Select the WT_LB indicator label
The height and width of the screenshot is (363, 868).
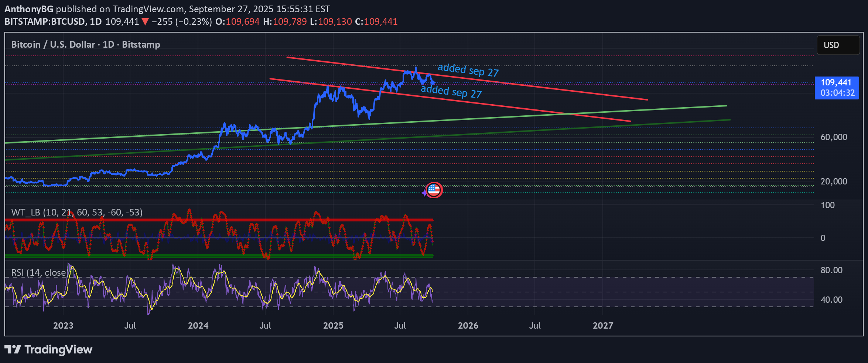(x=78, y=213)
